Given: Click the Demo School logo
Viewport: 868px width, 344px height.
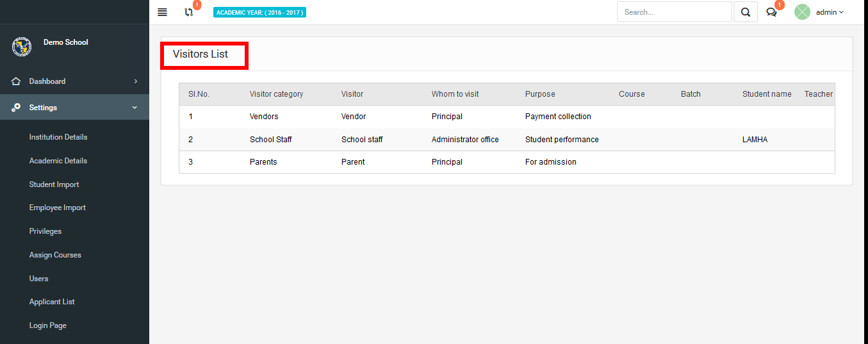Looking at the screenshot, I should tap(22, 47).
